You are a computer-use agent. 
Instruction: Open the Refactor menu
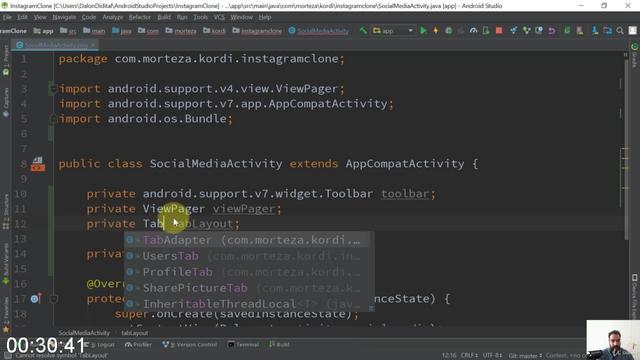coord(140,17)
